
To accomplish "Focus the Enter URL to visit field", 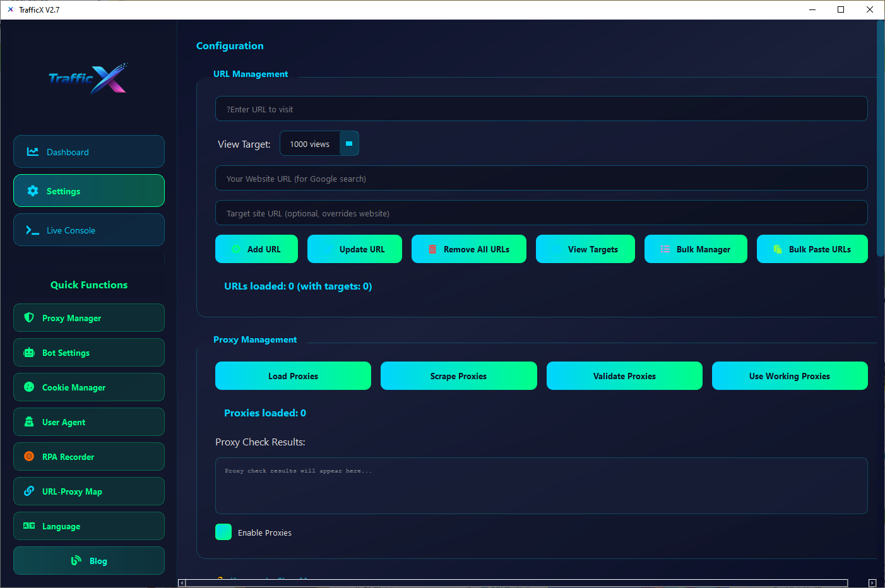I will [x=542, y=109].
